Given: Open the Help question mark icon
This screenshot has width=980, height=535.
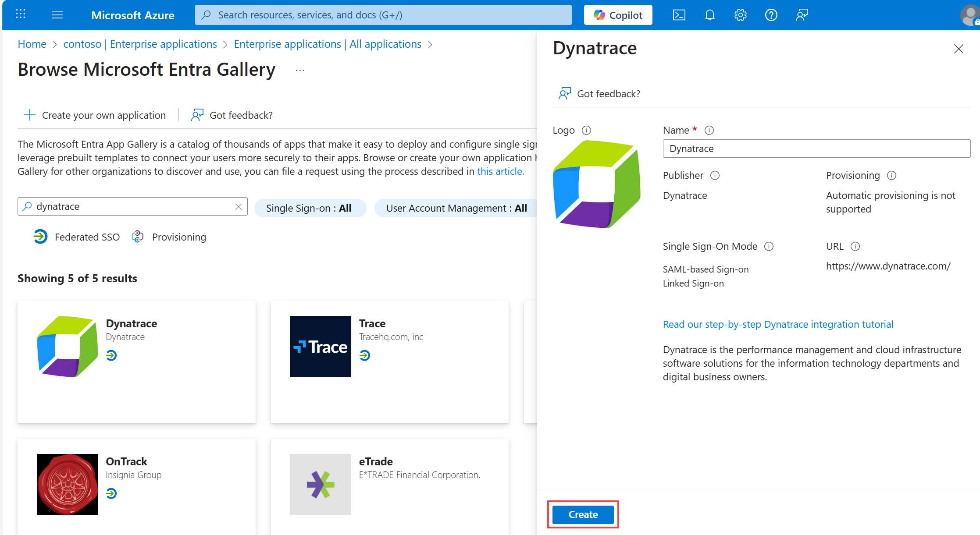Looking at the screenshot, I should tap(771, 15).
